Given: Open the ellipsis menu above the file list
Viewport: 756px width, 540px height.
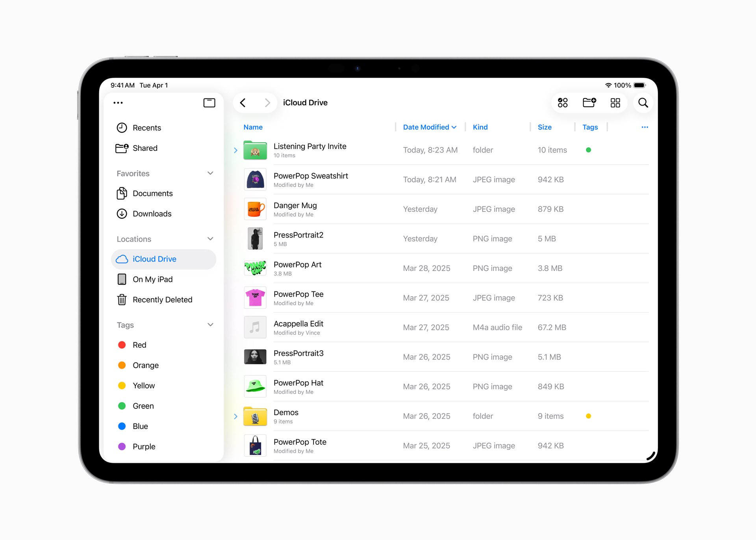Looking at the screenshot, I should point(645,127).
